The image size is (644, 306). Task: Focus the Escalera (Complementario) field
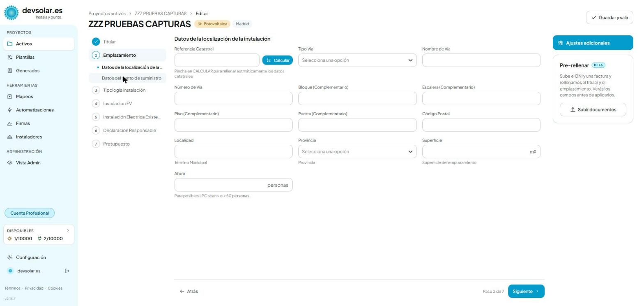coord(481,99)
